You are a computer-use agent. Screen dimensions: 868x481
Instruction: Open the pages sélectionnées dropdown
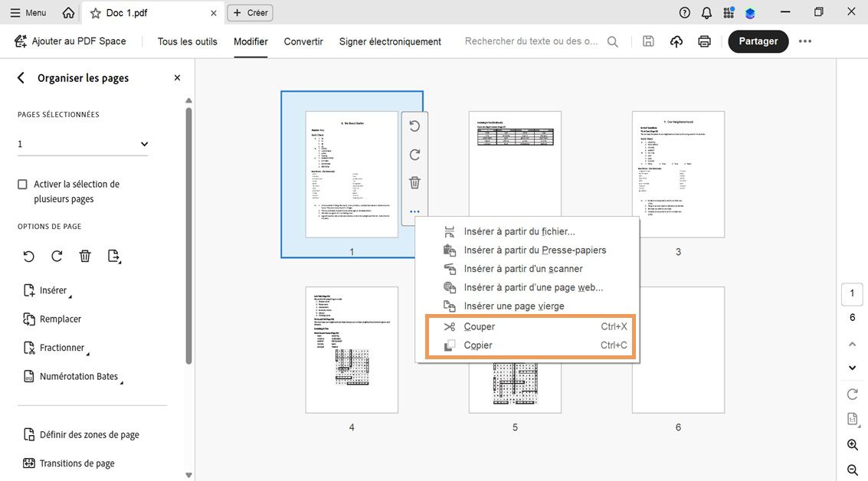click(143, 143)
